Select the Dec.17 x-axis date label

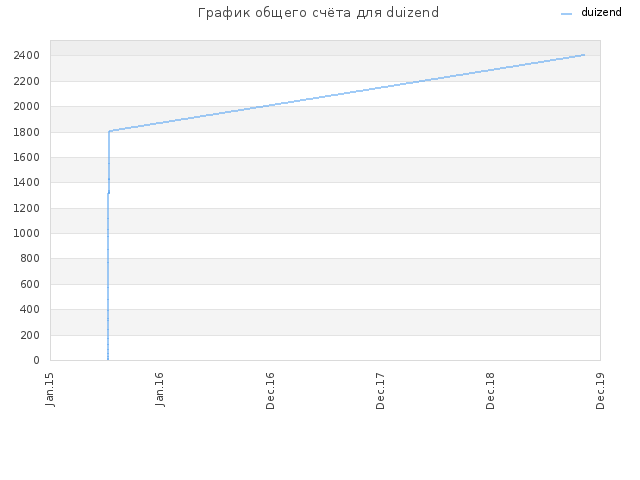click(380, 391)
